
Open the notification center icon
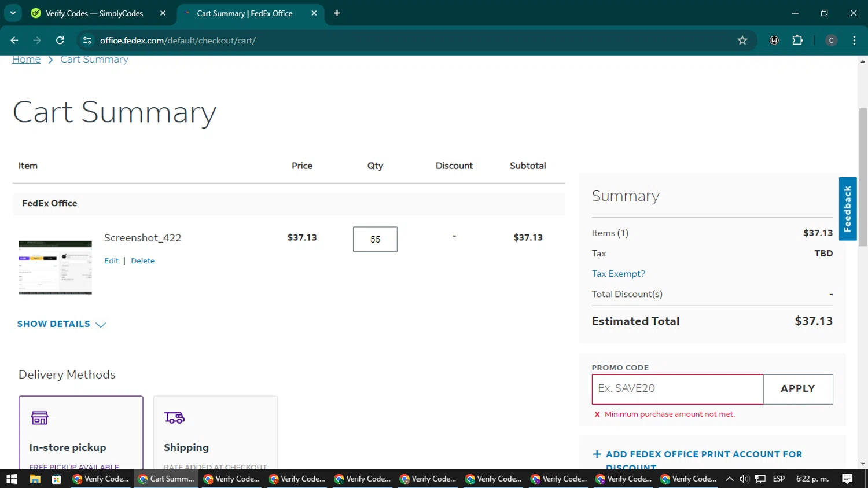click(847, 479)
